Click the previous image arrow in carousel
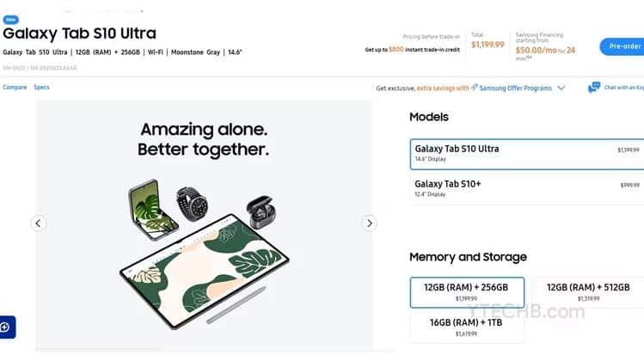 click(39, 223)
